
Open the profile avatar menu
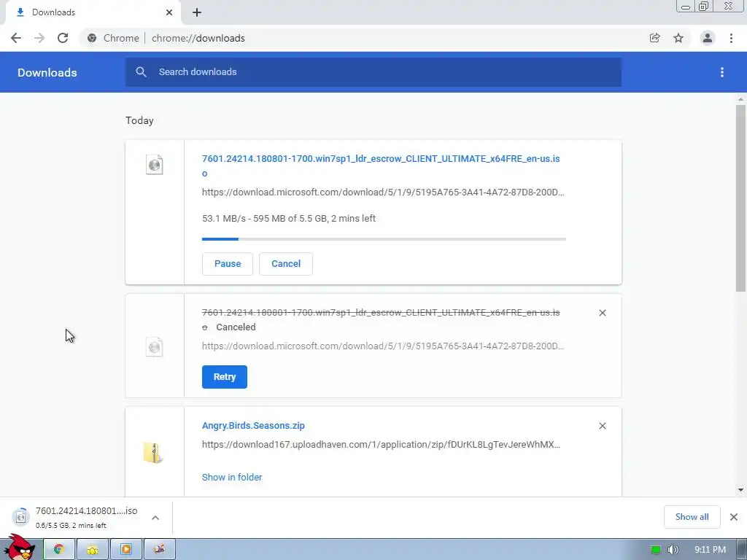[708, 38]
